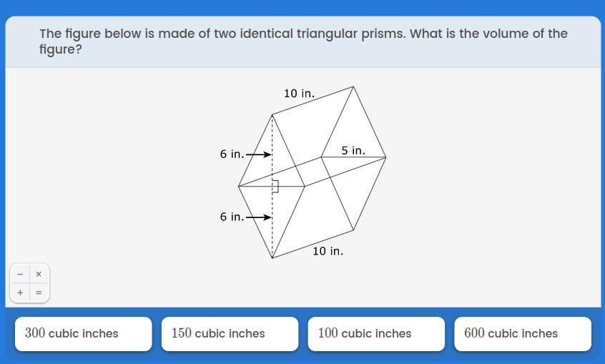605x364 pixels.
Task: Click the plus symbol in calculator widget
Action: (20, 292)
